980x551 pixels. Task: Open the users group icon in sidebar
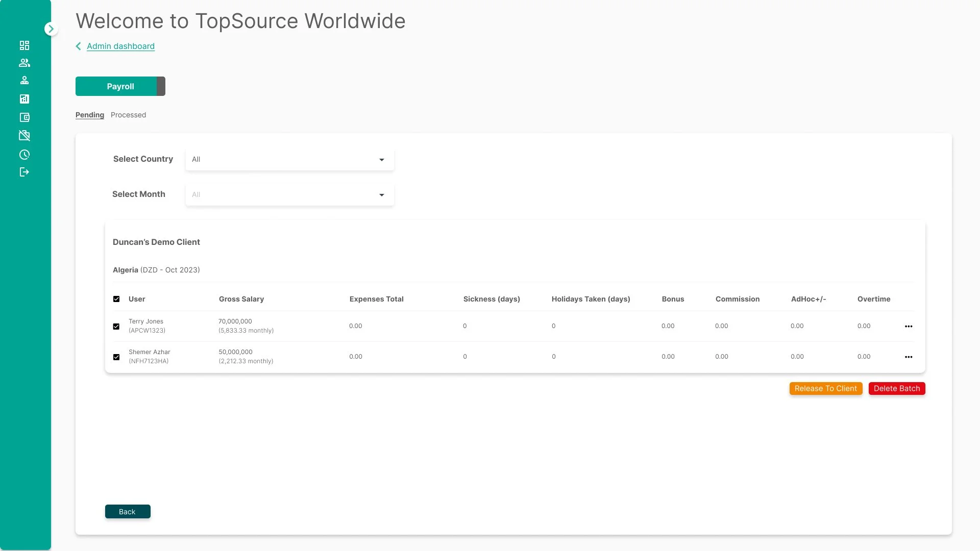(x=24, y=63)
